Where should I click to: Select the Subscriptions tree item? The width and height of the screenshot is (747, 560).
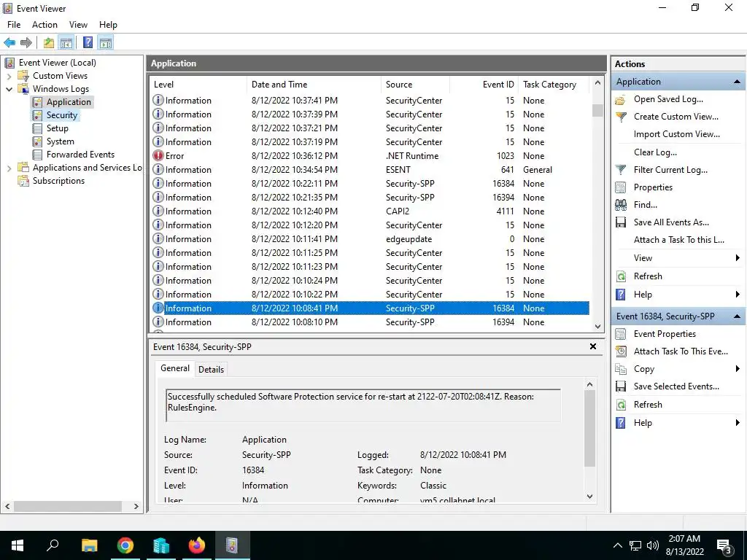tap(58, 181)
